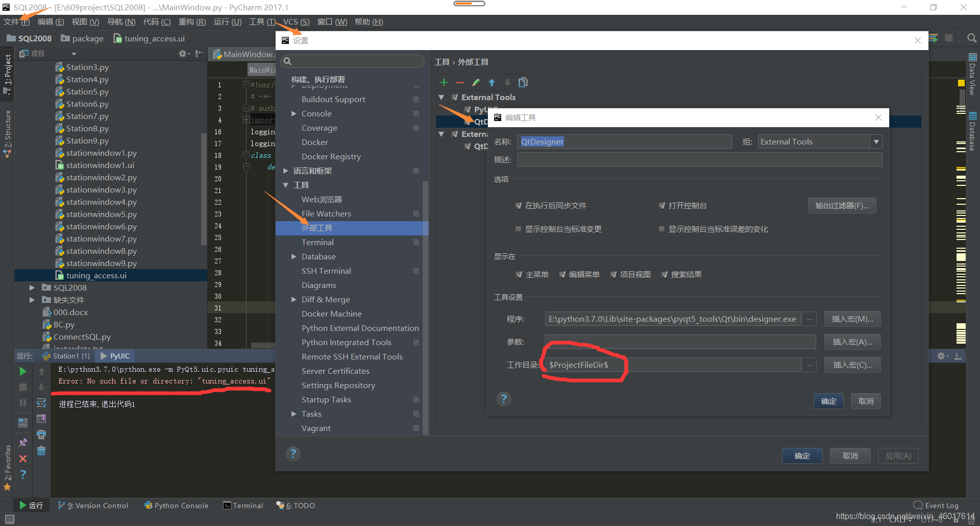Clear run output with the trash icon

(x=41, y=451)
